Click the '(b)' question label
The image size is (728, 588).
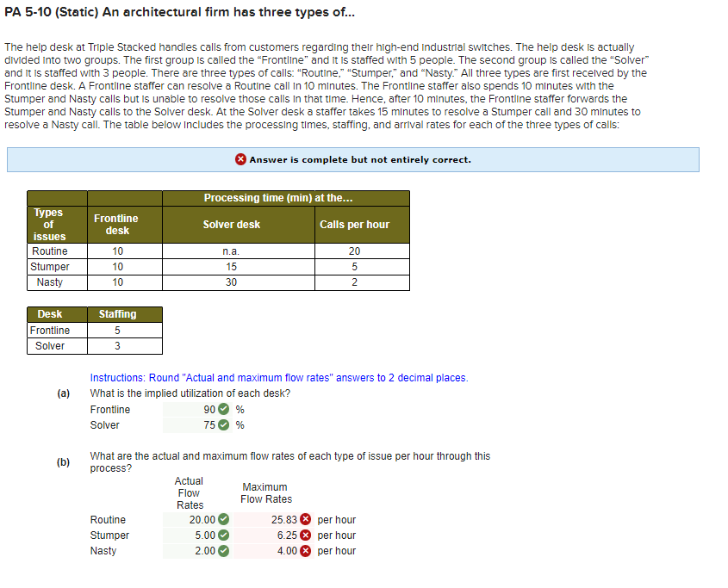point(63,462)
